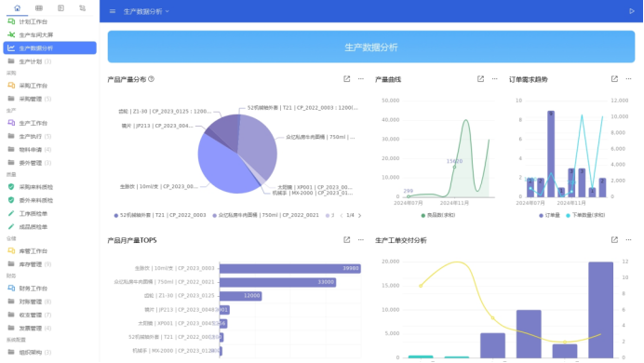The width and height of the screenshot is (644, 363).
Task: Open the 产量曲线 chart in a new view
Action: [480, 79]
